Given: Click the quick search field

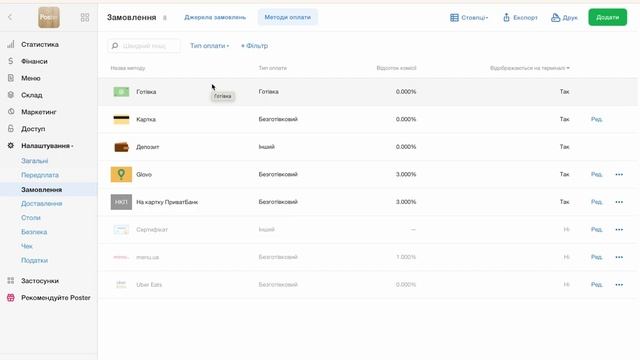Looking at the screenshot, I should (x=144, y=46).
